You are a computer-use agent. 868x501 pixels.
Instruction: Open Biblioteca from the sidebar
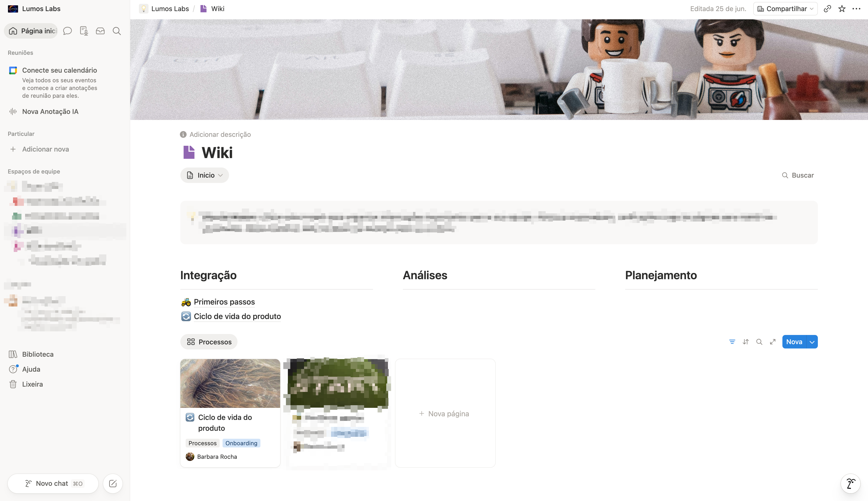[38, 355]
